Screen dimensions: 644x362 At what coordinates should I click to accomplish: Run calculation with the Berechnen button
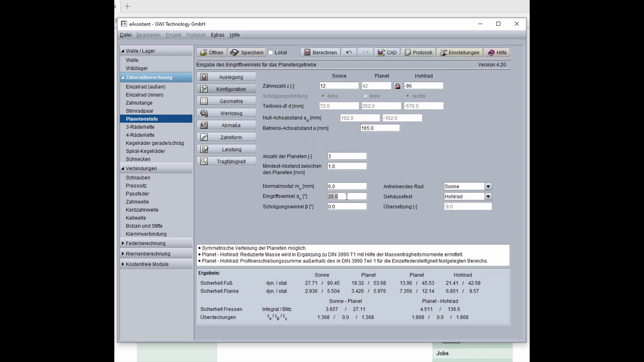coord(320,52)
